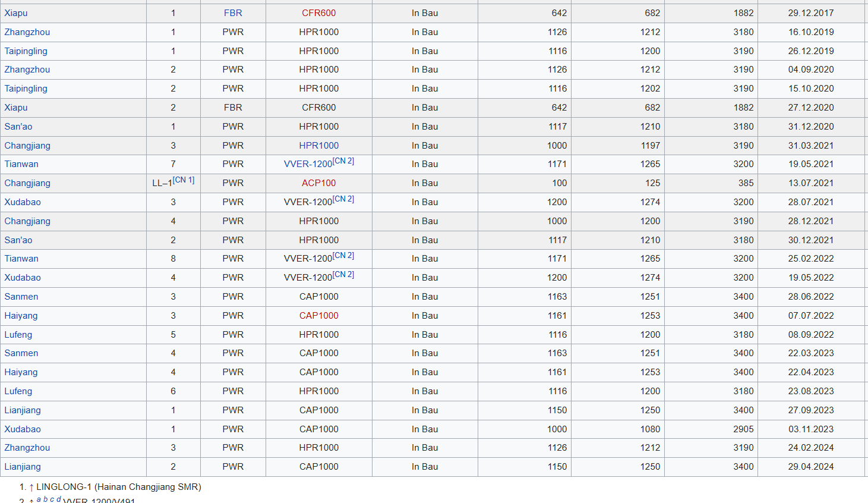Open the Changjiang link in the 13.07.2021 row
This screenshot has height=503, width=868.
(x=27, y=183)
